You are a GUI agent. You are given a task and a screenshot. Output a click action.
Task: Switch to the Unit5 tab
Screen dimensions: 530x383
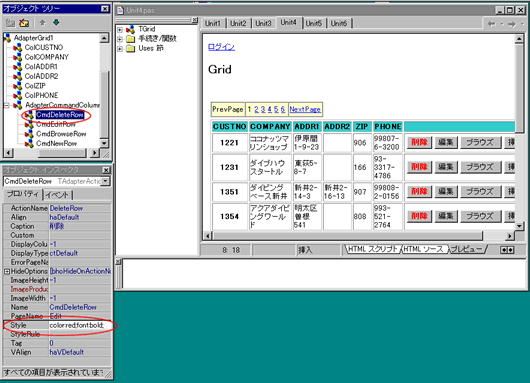point(314,23)
